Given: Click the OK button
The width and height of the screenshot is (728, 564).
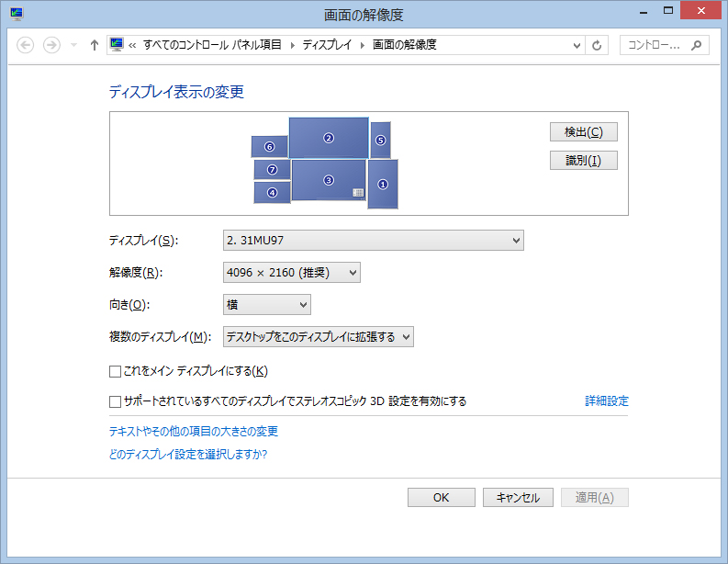Looking at the screenshot, I should coord(441,498).
